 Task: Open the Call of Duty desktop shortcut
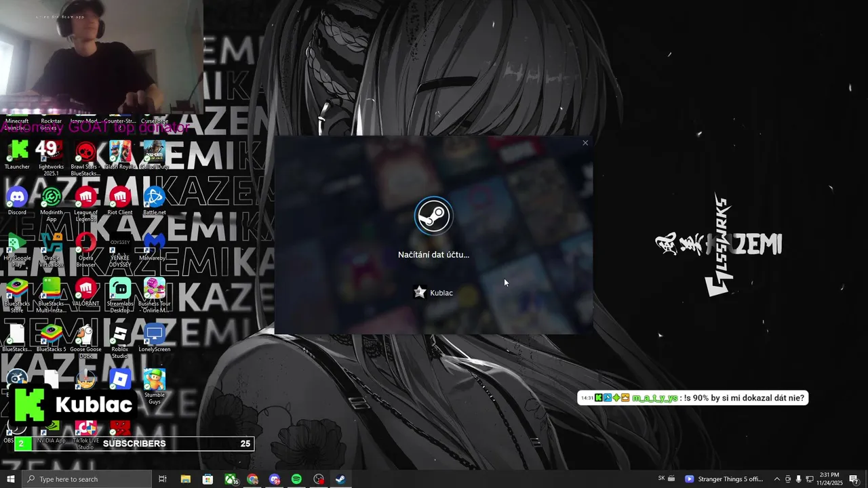coord(154,155)
